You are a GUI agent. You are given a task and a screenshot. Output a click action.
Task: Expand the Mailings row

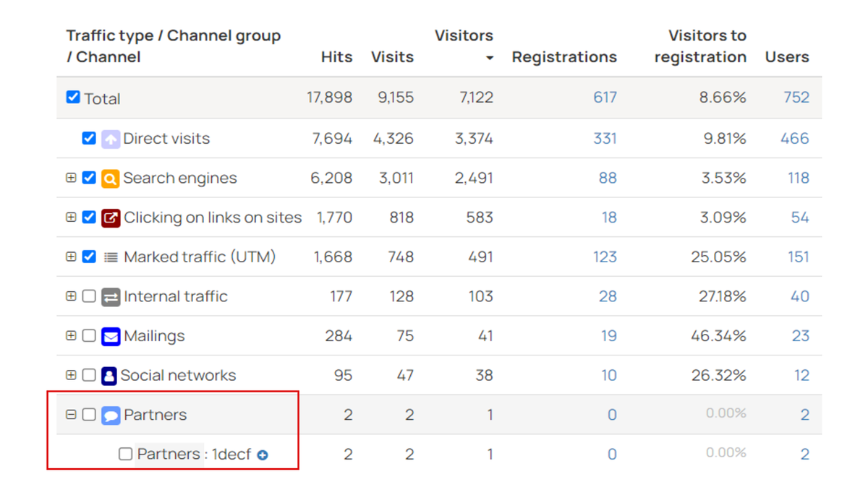(71, 335)
